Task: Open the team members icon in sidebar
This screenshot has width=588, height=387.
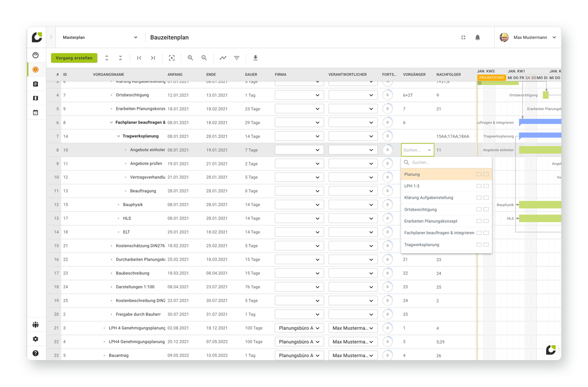Action: click(x=36, y=325)
